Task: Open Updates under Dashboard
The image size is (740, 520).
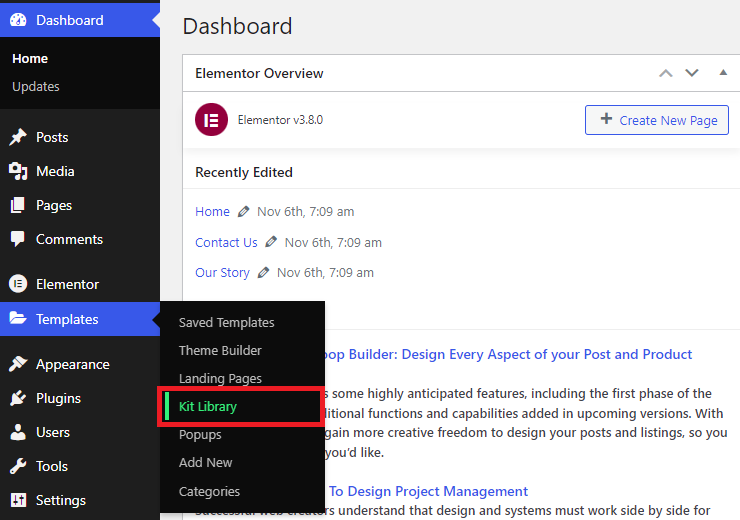Action: (x=36, y=87)
